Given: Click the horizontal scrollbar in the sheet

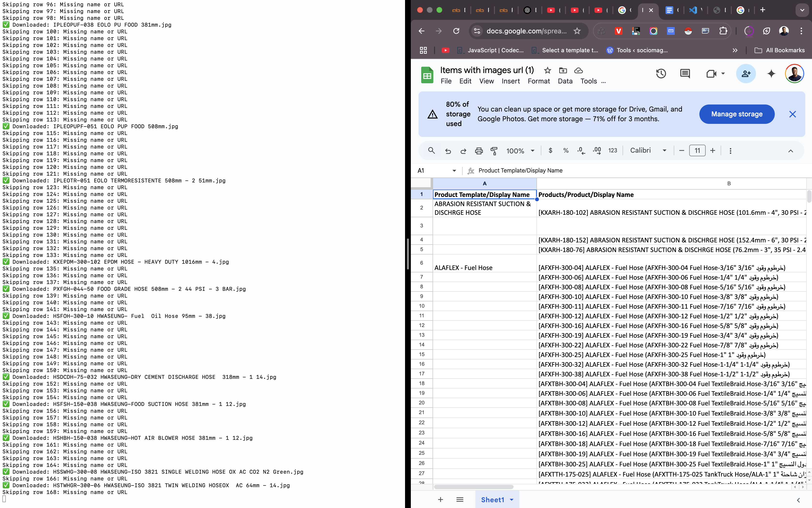Looking at the screenshot, I should point(473,487).
